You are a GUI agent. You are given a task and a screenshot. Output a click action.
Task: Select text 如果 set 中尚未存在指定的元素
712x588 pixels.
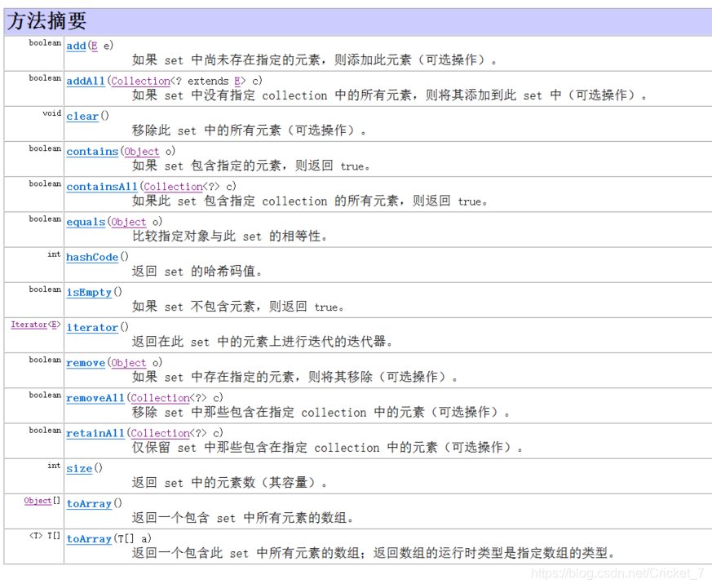click(226, 60)
